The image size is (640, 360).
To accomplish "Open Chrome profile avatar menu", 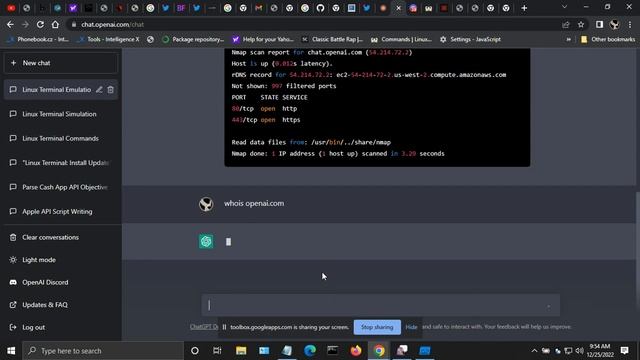I will tap(614, 25).
